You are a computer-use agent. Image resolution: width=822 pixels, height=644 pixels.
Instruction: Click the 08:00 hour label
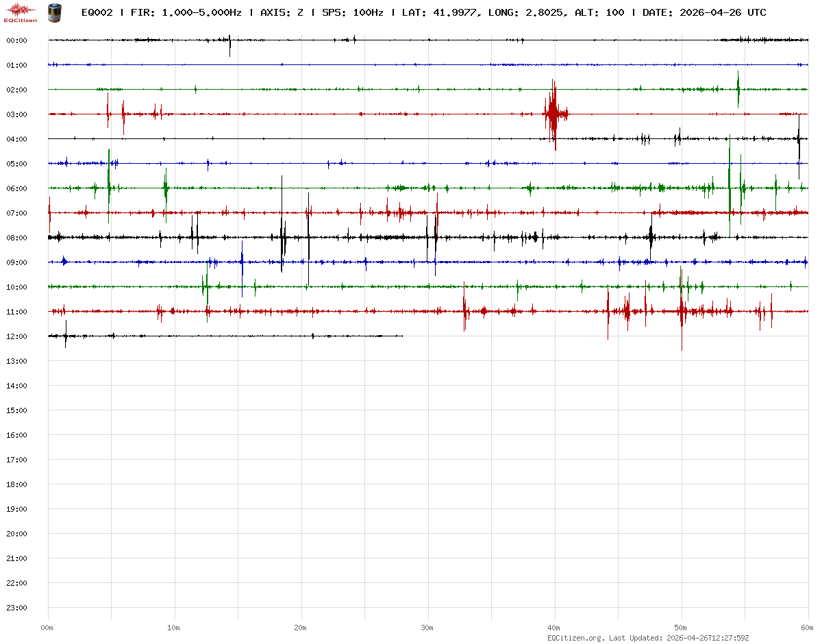[16, 238]
